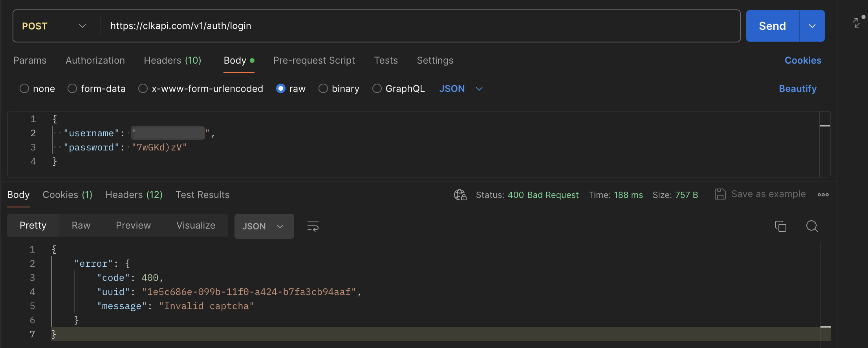
Task: Switch to request Headers (10) tab
Action: [172, 60]
